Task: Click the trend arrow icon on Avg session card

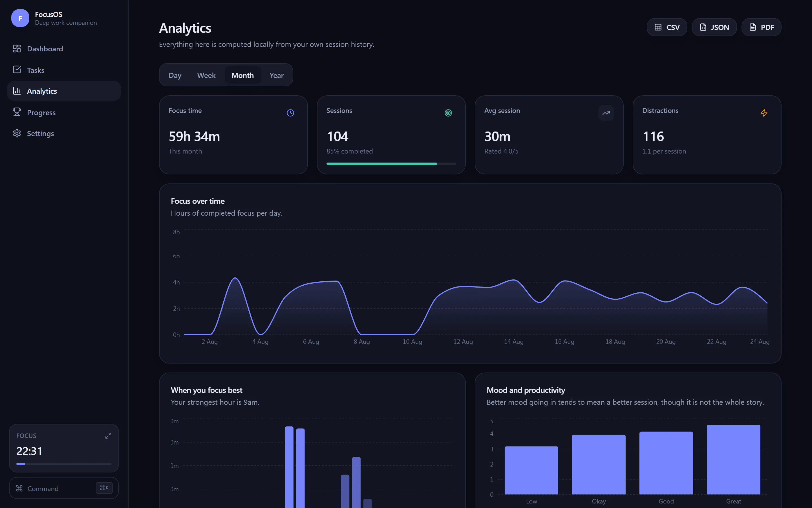Action: [606, 113]
